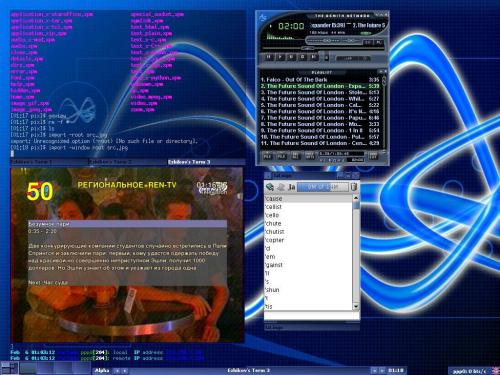Click the XMMS song position seek bar
The height and width of the screenshot is (375, 500).
coord(325,49)
